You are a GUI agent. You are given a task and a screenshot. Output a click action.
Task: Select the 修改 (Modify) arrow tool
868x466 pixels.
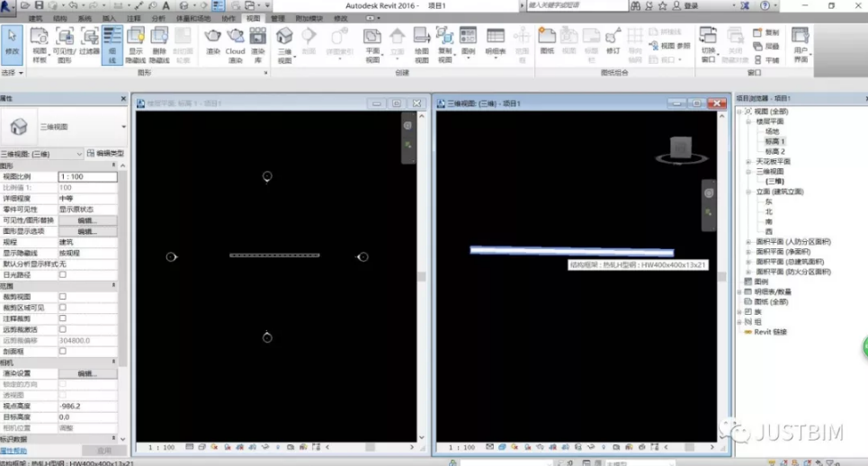[12, 44]
